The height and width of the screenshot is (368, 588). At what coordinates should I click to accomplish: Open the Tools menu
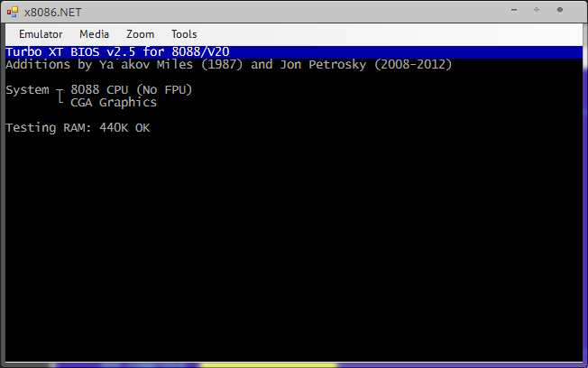184,34
